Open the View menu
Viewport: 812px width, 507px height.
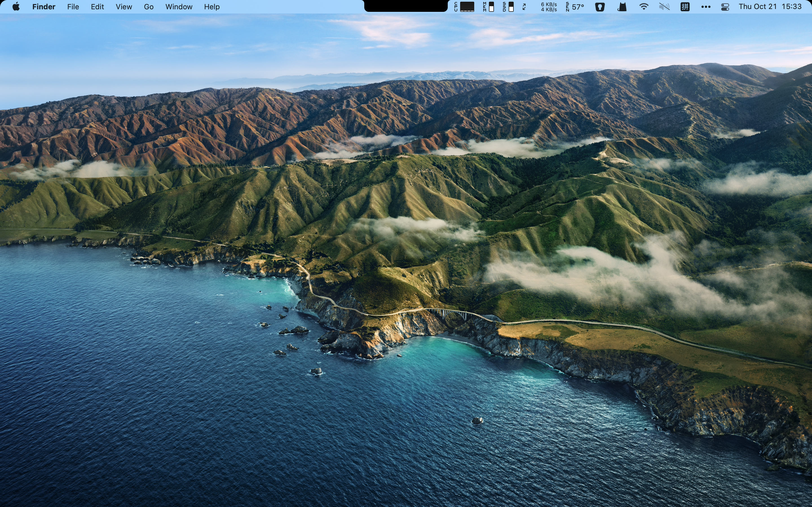[x=124, y=7]
